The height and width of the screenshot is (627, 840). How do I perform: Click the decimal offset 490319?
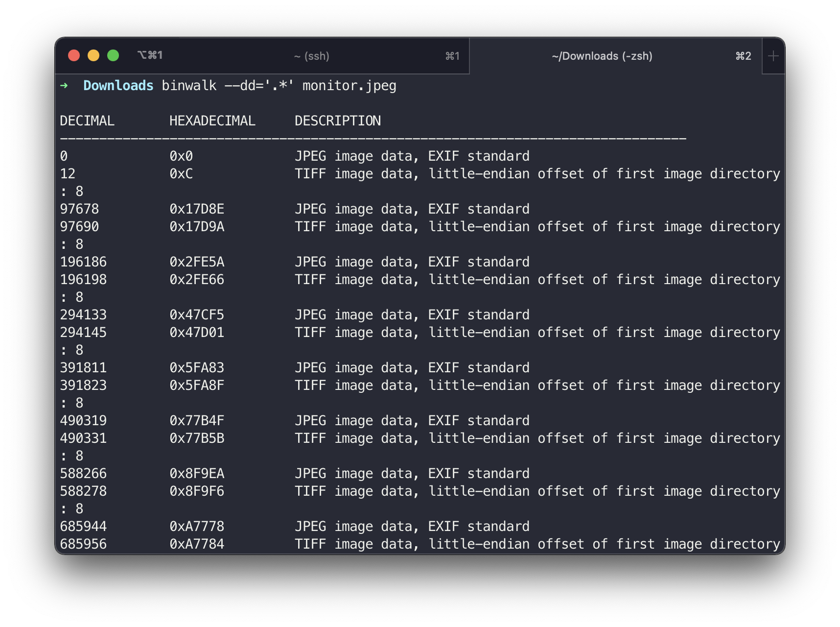(83, 421)
